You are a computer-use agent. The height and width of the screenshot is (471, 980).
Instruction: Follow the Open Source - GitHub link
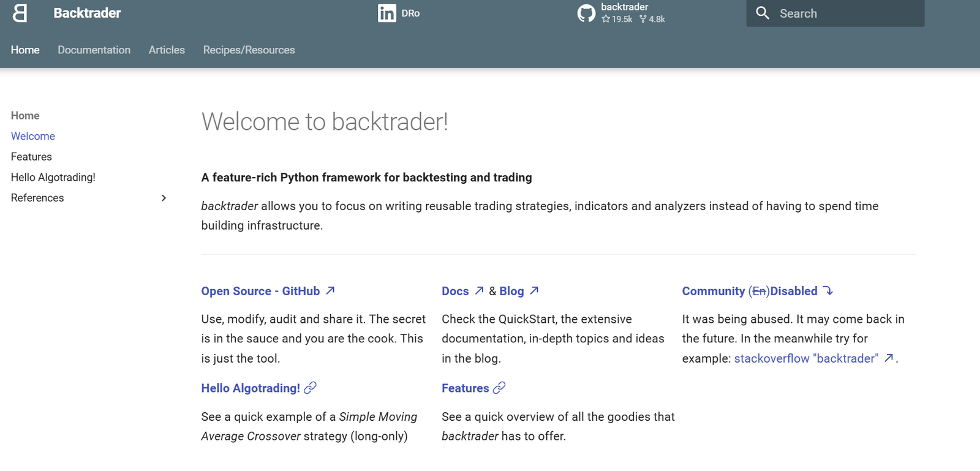[x=260, y=291]
